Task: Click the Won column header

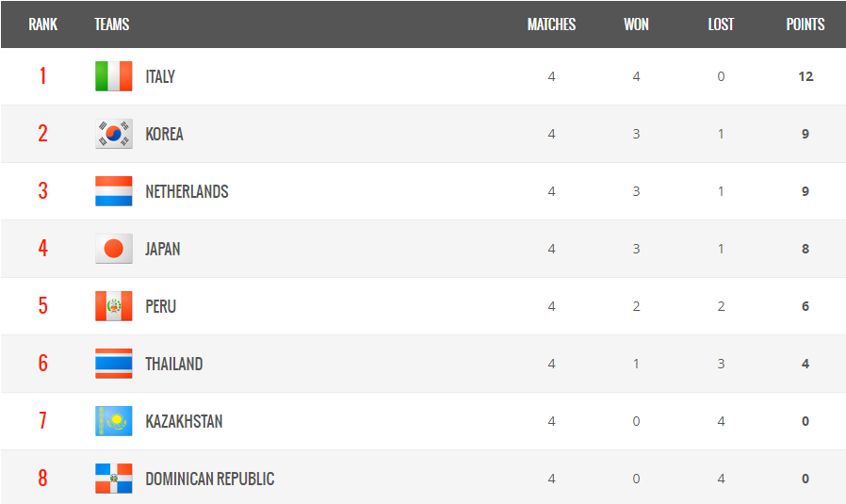Action: click(x=636, y=24)
